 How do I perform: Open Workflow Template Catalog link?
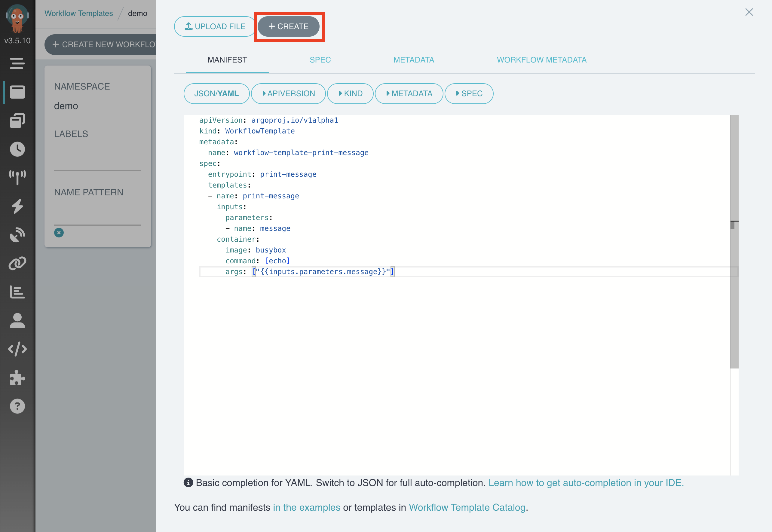coord(467,507)
